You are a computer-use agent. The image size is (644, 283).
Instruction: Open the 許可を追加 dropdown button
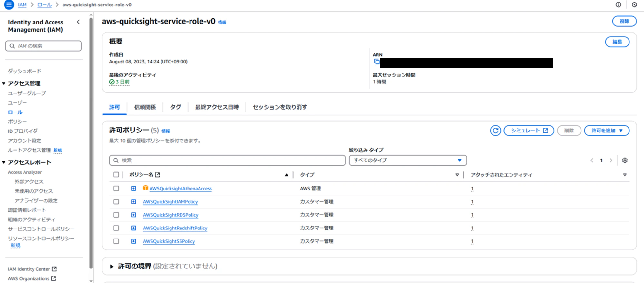coord(607,131)
